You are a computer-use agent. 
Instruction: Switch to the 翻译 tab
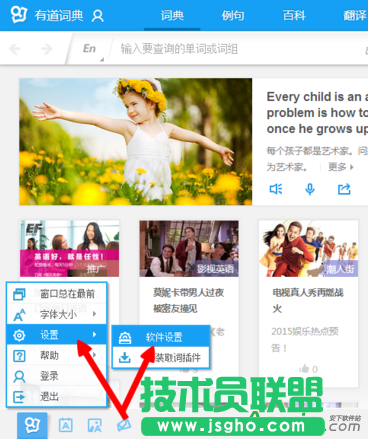tap(355, 16)
